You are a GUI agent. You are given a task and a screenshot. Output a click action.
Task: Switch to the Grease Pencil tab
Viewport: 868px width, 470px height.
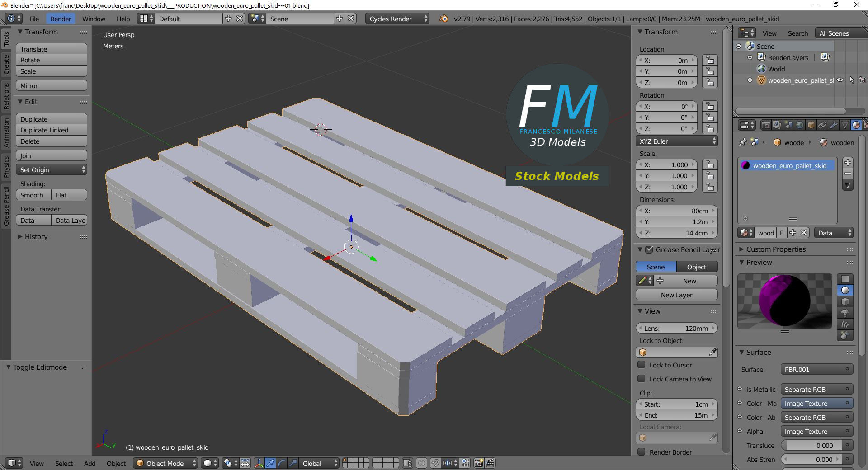click(x=6, y=206)
